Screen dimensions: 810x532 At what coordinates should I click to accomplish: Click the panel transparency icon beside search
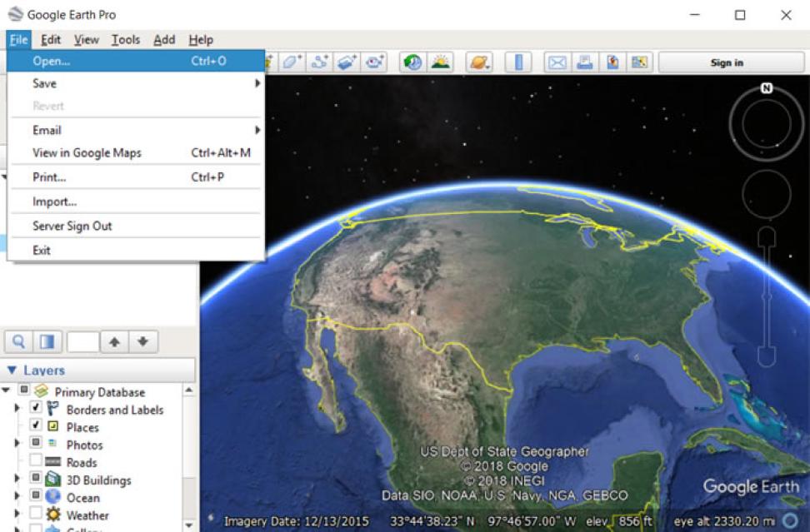pyautogui.click(x=47, y=341)
